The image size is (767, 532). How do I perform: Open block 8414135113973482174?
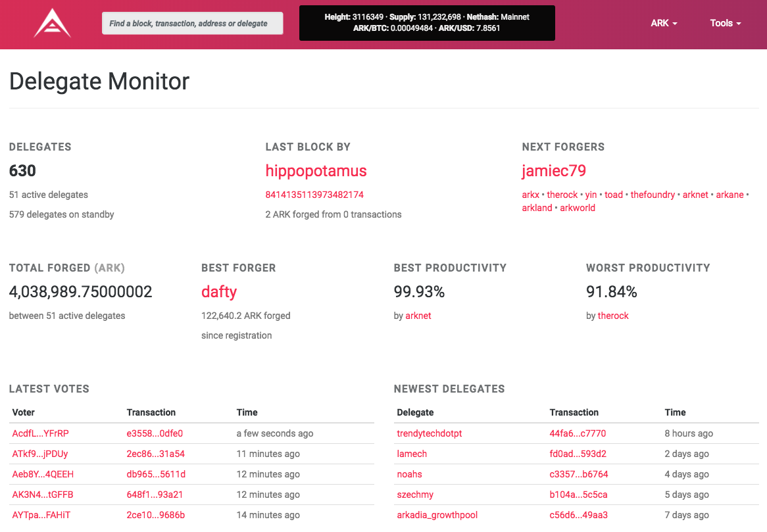[314, 195]
